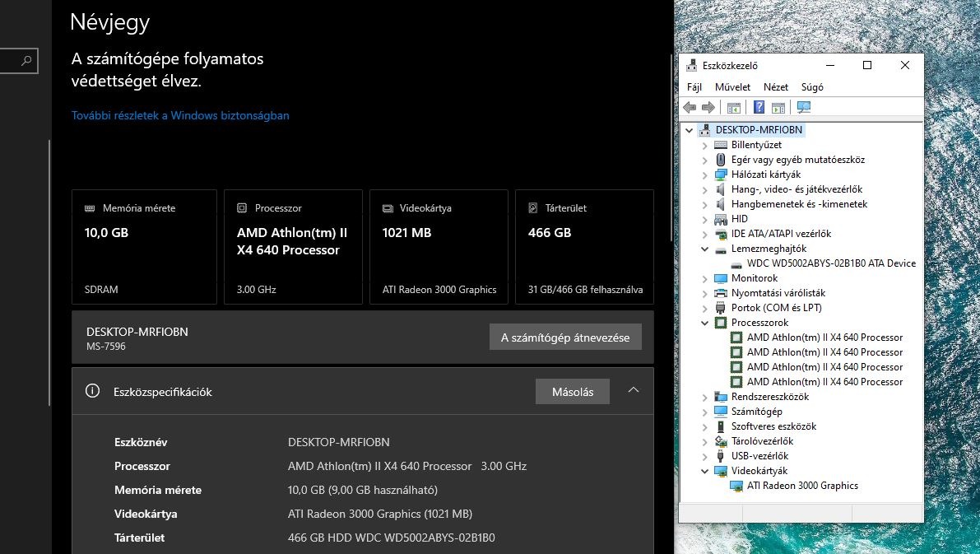
Task: Click the blue Help question mark toolbar icon
Action: point(759,108)
